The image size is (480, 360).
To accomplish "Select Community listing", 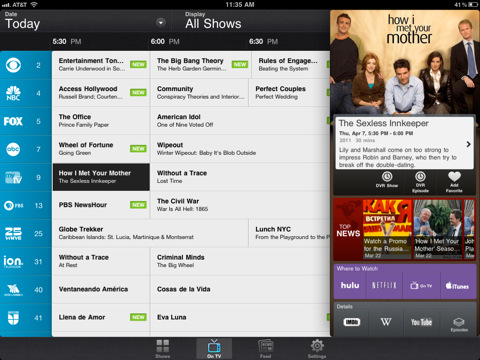I will pos(199,93).
